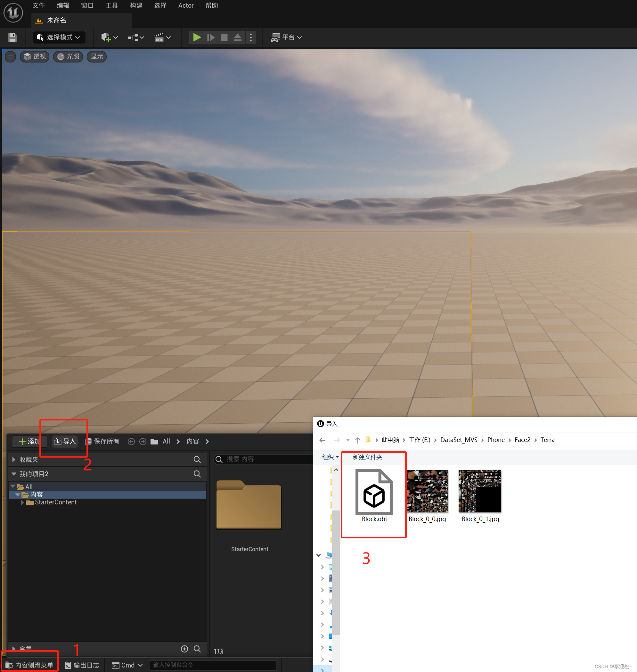Image resolution: width=637 pixels, height=672 pixels.
Task: Open the add content cube-plus icon
Action: tap(106, 37)
